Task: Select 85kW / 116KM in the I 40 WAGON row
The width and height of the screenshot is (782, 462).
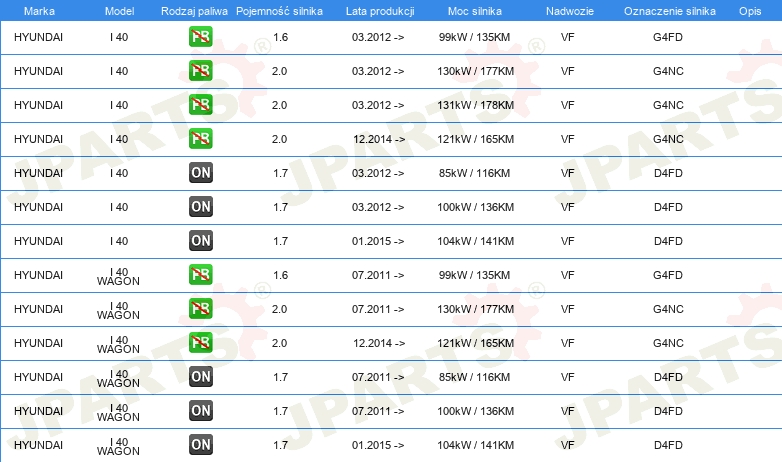Action: (474, 377)
